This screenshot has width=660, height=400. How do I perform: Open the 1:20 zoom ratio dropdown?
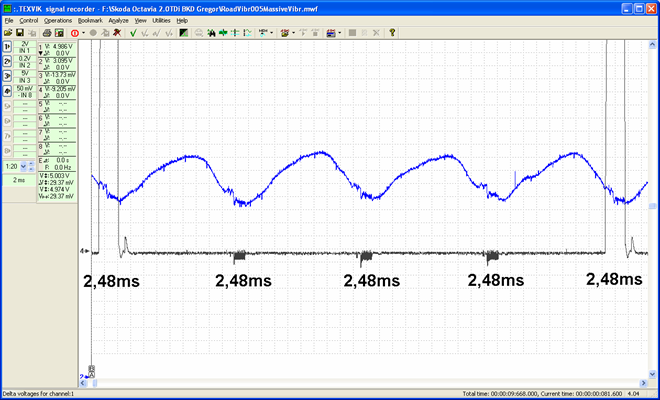(23, 166)
